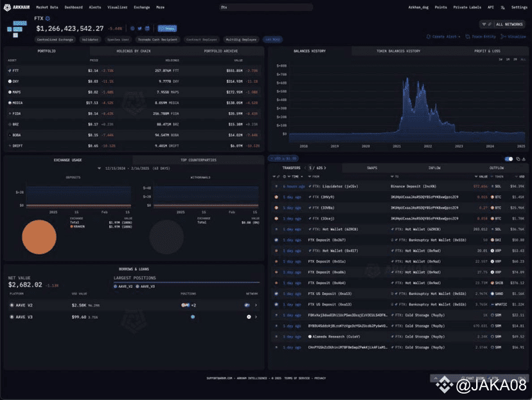
Task: Switch to the Swaps tab
Action: click(x=372, y=168)
